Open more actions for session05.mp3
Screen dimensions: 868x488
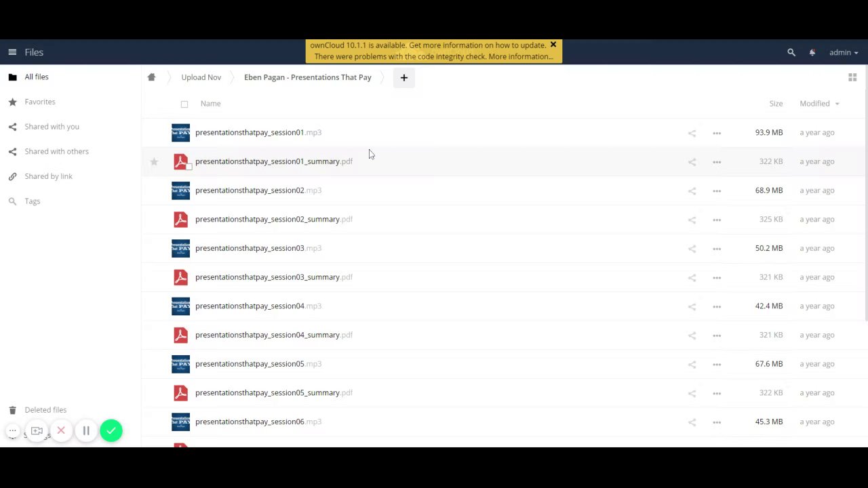pos(717,364)
